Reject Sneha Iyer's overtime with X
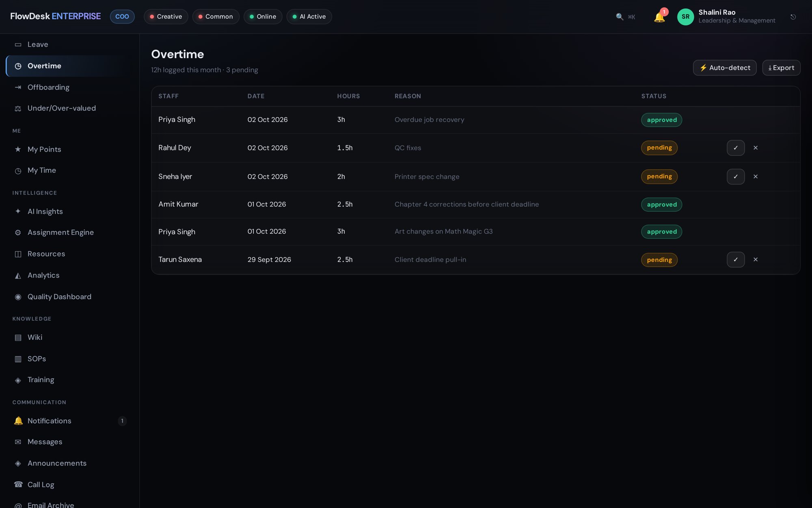This screenshot has width=812, height=508. (756, 177)
